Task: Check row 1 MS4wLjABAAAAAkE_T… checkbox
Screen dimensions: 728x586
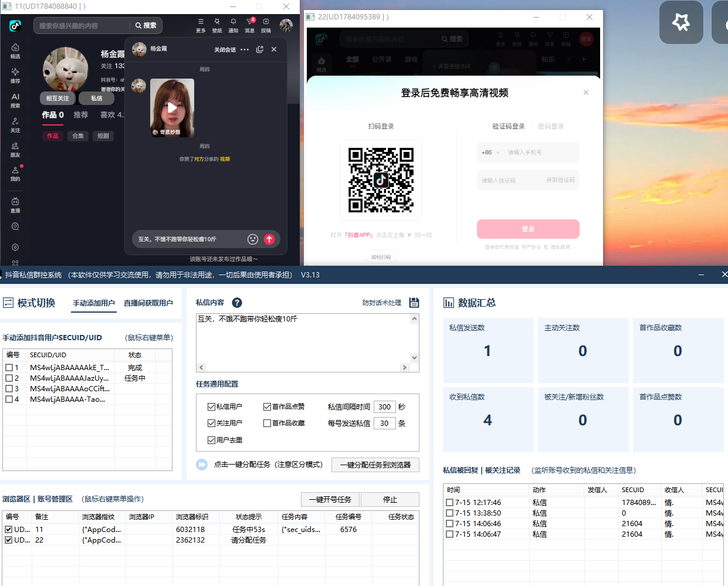Action: coord(9,368)
